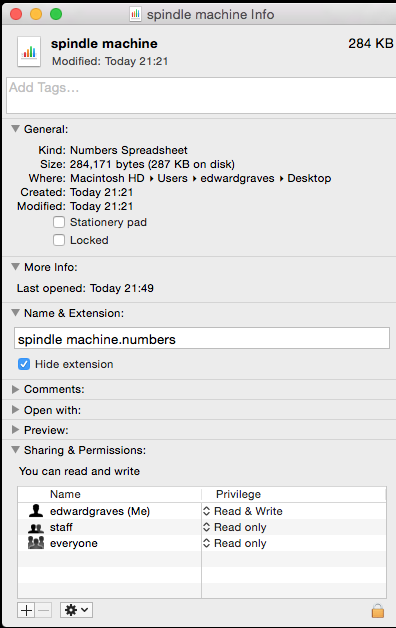The image size is (396, 628).
Task: Click Desktop in the Where path
Action: pyautogui.click(x=309, y=178)
